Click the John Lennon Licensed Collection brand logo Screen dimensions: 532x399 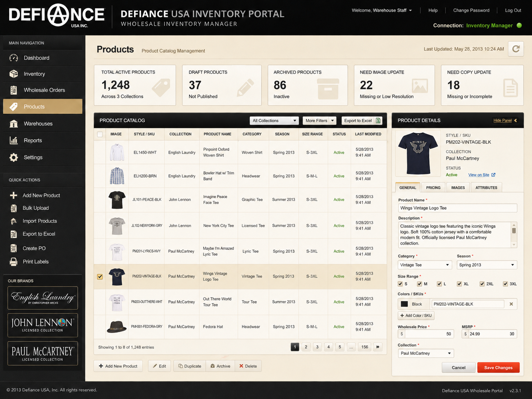click(x=43, y=325)
